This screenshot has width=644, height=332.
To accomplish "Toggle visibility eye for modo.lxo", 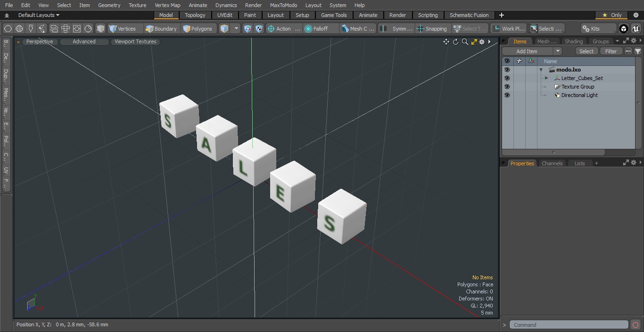I will coord(507,70).
